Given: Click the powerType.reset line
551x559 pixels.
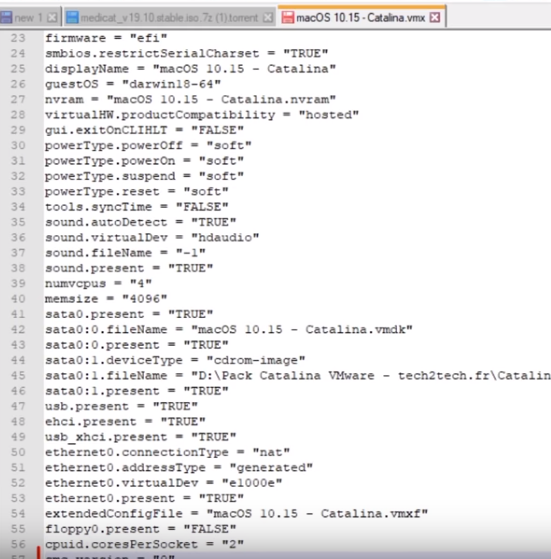Looking at the screenshot, I should (137, 191).
